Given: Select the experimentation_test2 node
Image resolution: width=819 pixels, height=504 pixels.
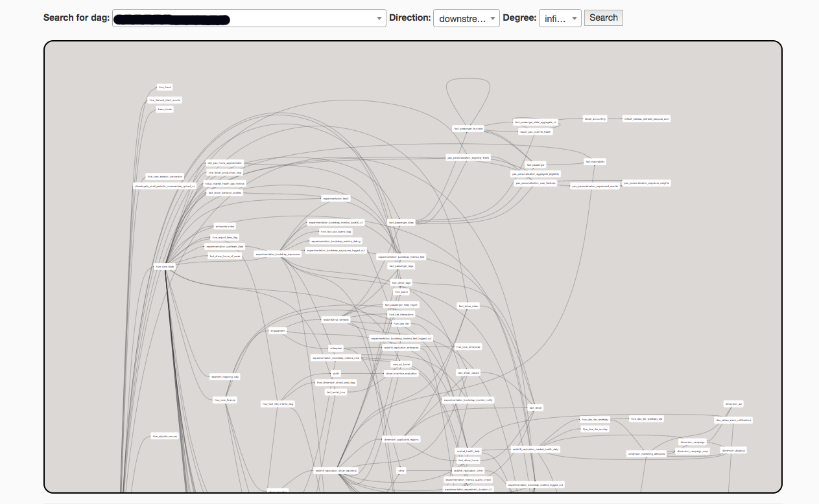Looking at the screenshot, I should click(x=336, y=198).
